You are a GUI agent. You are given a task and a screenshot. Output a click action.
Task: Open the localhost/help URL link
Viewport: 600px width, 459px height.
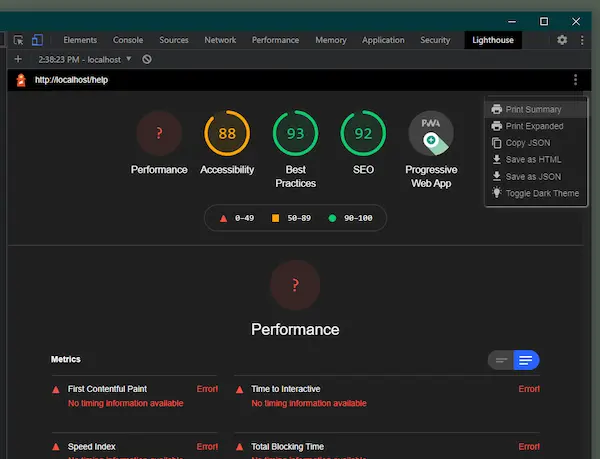tap(70, 80)
